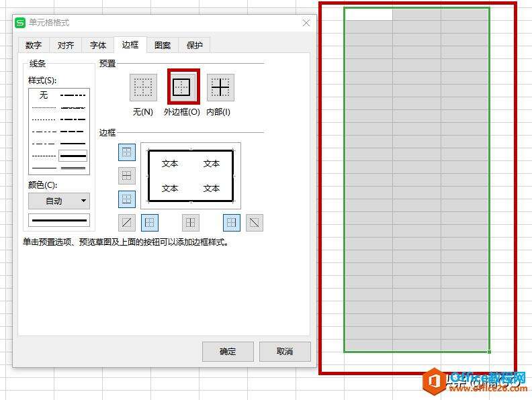Switch to the 图案 tab
Viewport: 532px width, 400px height.
pyautogui.click(x=163, y=45)
